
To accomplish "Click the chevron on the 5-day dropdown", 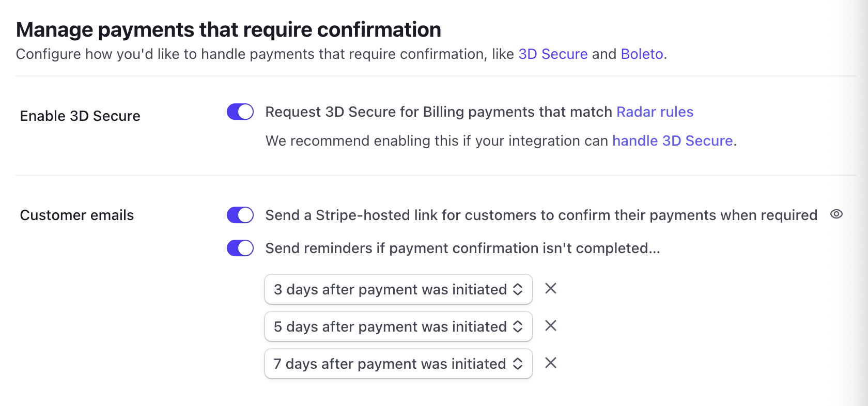I will pos(518,326).
